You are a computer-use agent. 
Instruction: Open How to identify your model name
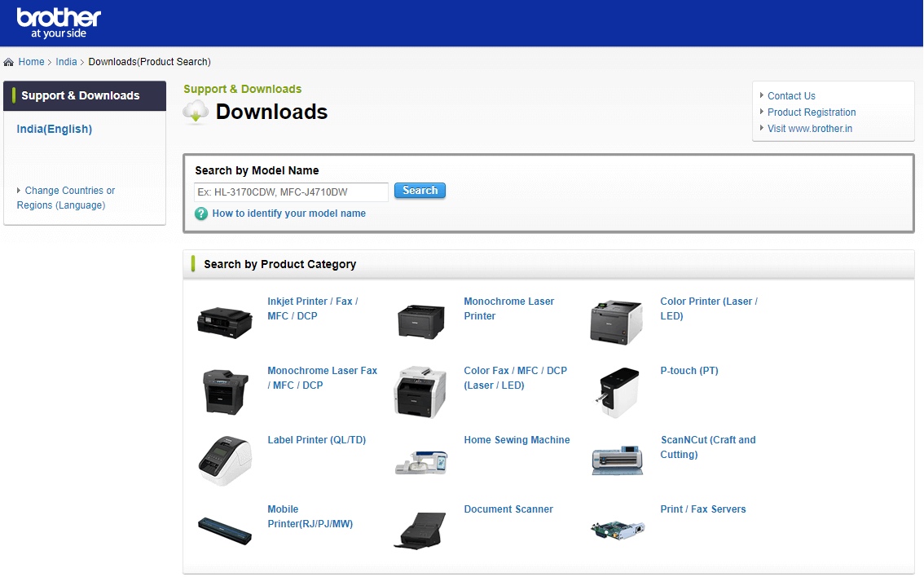(x=288, y=214)
